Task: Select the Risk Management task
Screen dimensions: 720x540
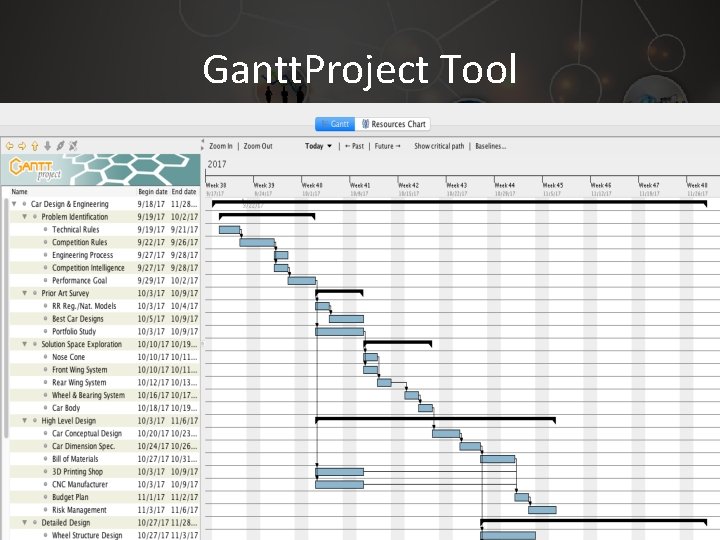Action: [105, 510]
